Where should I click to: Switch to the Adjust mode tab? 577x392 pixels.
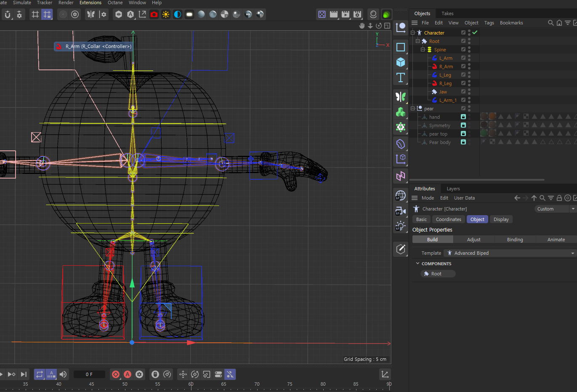coord(473,240)
